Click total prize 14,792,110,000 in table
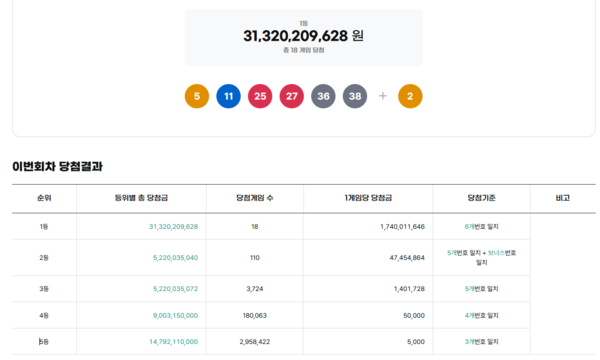The image size is (600, 360). [174, 342]
